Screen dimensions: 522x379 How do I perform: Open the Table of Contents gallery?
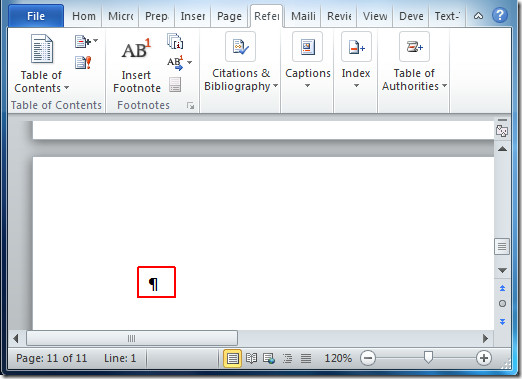click(41, 63)
